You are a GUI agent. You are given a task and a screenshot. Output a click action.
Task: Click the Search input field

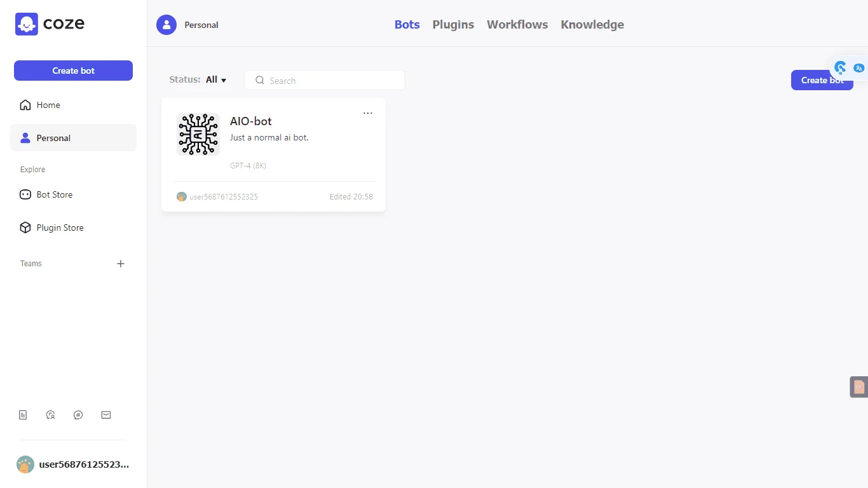[x=325, y=81]
